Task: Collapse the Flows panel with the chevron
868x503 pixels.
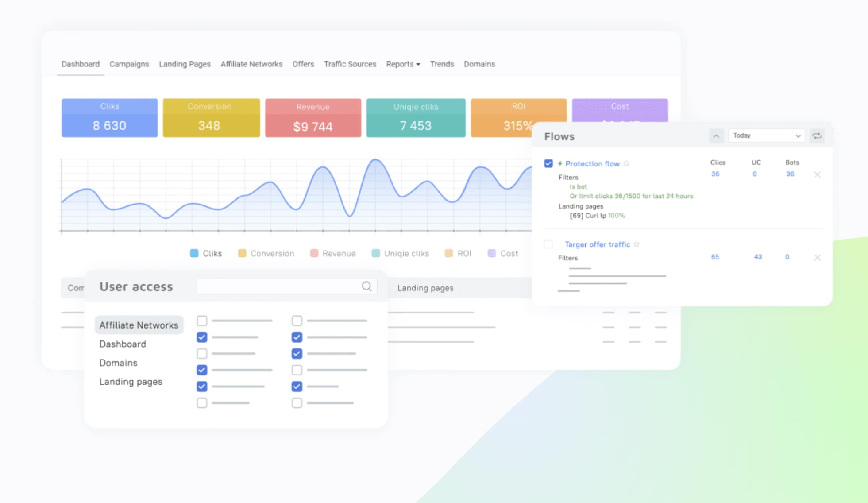Action: click(x=716, y=136)
